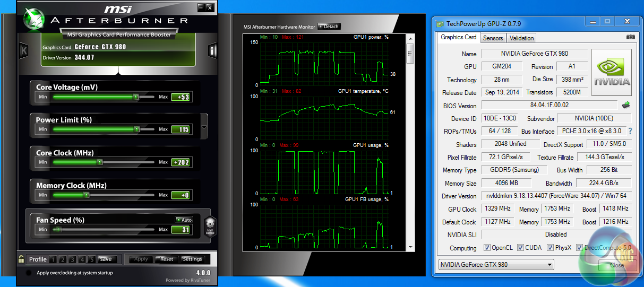Click the GPU1 usage graph

[x=324, y=171]
